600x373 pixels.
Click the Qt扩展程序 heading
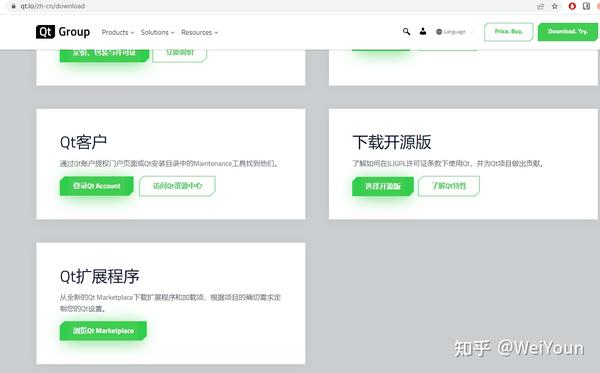(99, 276)
